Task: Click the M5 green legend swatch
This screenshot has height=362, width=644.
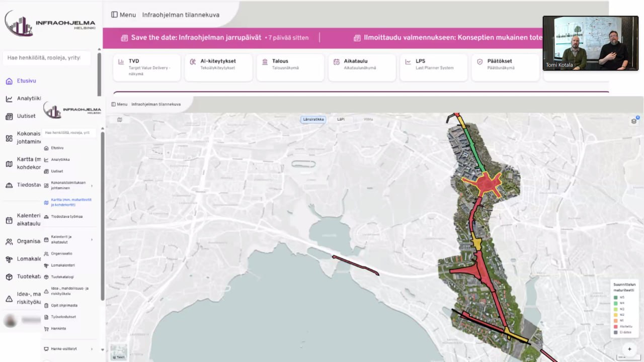Action: [x=616, y=298]
